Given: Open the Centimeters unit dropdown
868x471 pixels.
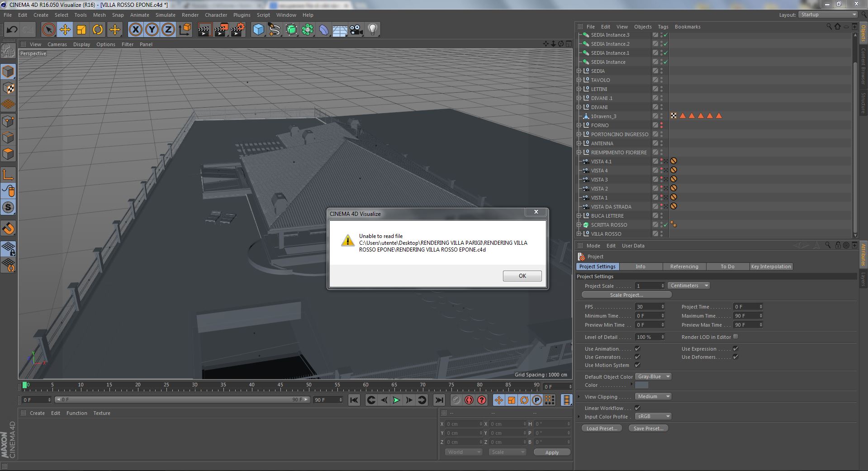Looking at the screenshot, I should 688,286.
